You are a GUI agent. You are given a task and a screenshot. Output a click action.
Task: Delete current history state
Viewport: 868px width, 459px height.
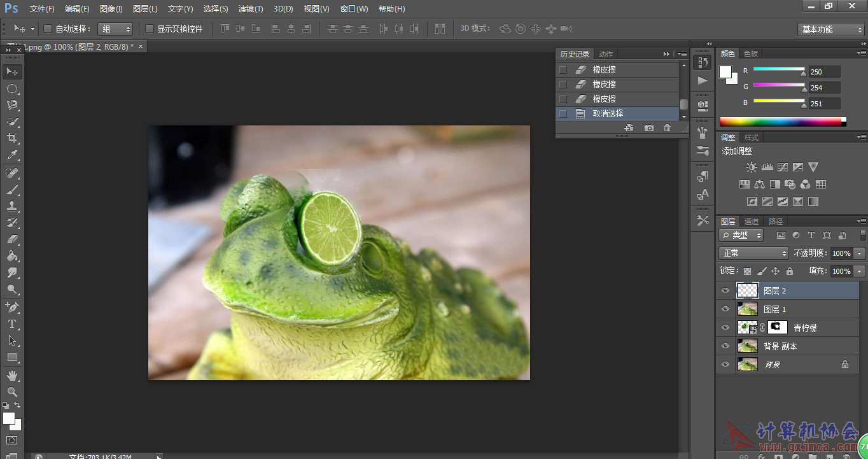point(667,128)
